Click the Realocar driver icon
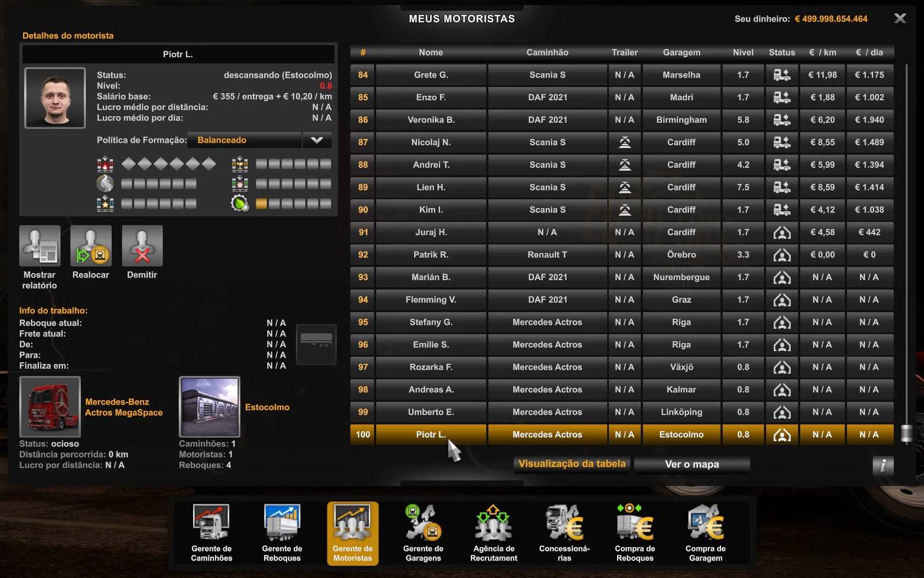 click(x=91, y=246)
